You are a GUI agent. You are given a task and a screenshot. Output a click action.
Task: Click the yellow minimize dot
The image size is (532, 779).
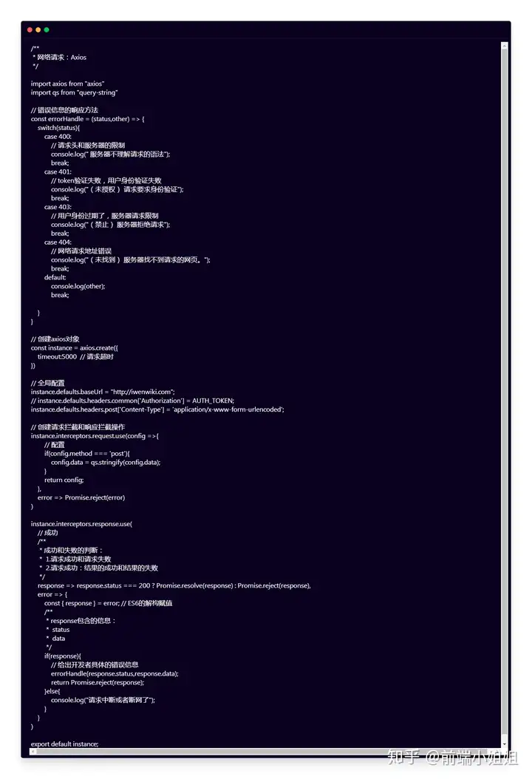coord(38,30)
